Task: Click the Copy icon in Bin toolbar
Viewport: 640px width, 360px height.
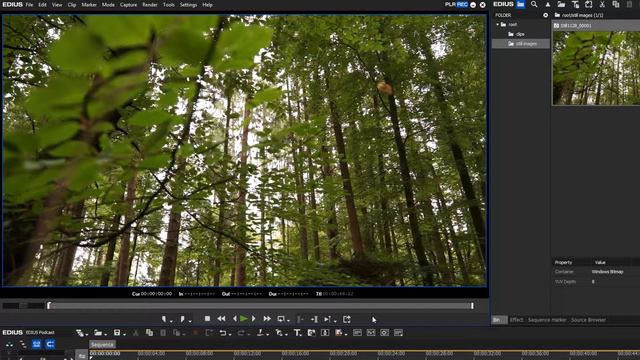Action: 616,4
